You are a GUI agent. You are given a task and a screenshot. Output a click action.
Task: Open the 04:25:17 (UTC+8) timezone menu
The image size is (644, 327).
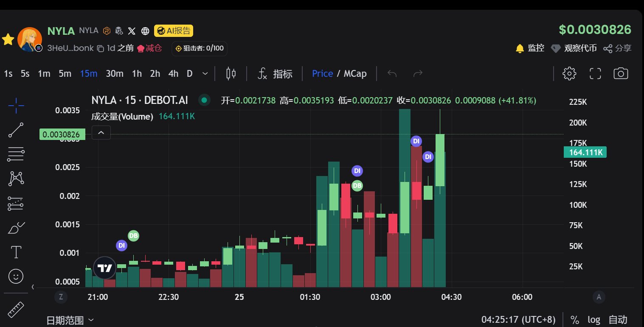point(519,319)
